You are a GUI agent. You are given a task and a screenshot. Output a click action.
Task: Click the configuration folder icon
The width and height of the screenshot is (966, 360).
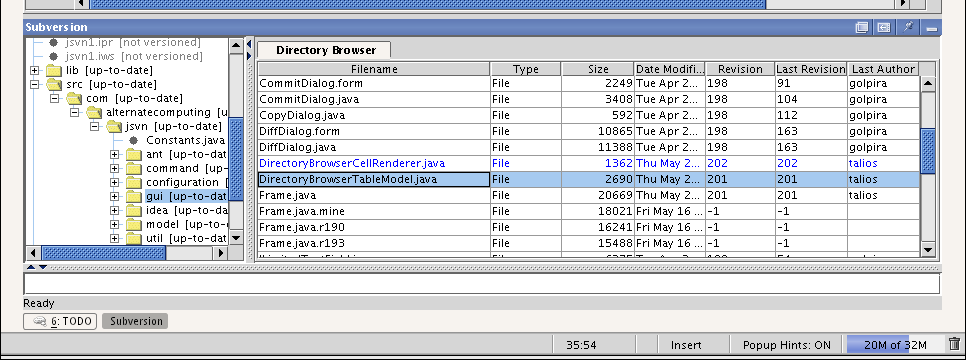pyautogui.click(x=134, y=182)
